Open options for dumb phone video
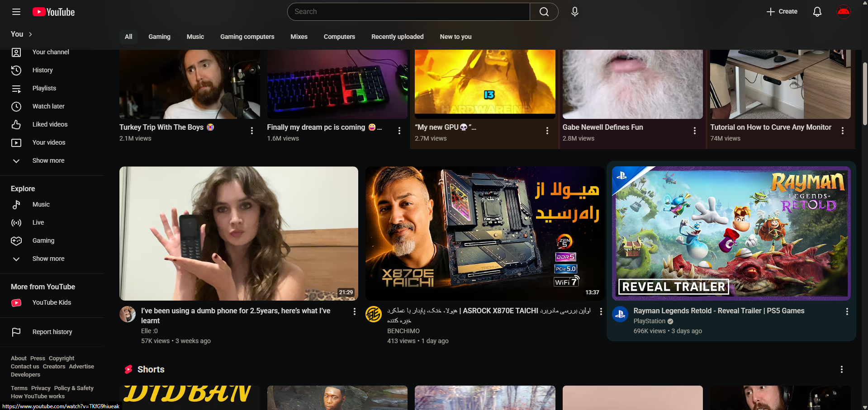Image resolution: width=868 pixels, height=410 pixels. coord(355,311)
